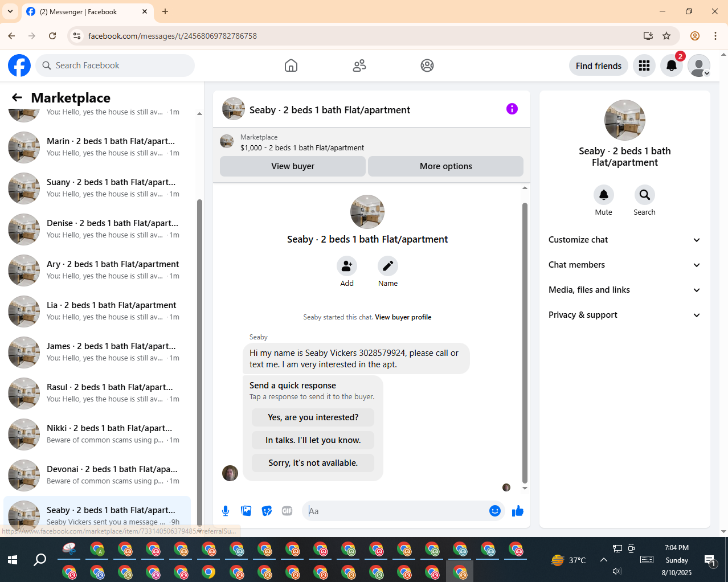The width and height of the screenshot is (728, 582).
Task: Click the Facebook logo icon
Action: pyautogui.click(x=19, y=65)
